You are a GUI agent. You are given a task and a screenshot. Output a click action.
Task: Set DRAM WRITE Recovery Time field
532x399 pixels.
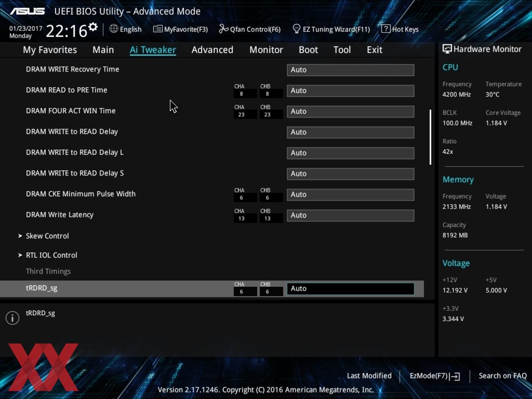pos(350,70)
